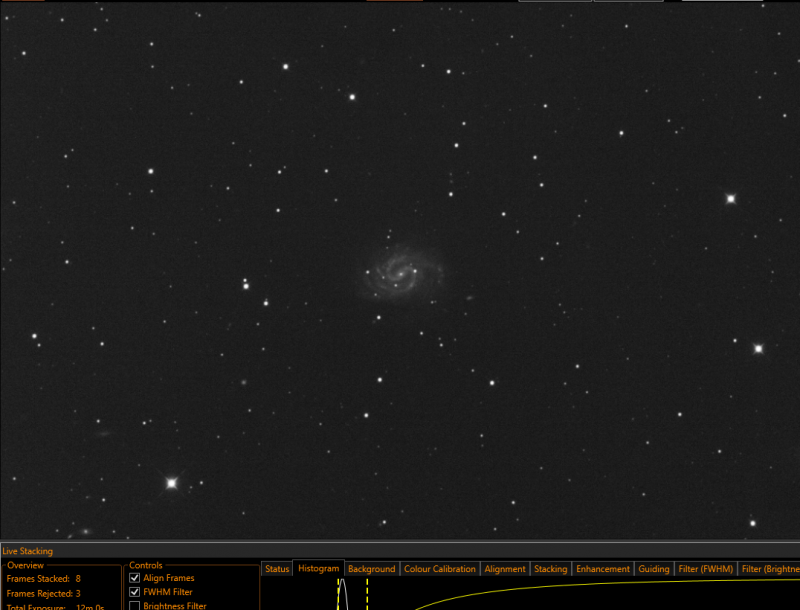Toggle the Align Frames checkbox

[x=135, y=578]
